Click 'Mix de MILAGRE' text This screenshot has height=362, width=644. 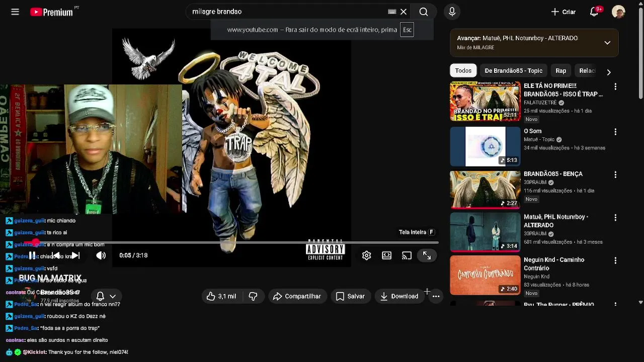click(x=475, y=48)
